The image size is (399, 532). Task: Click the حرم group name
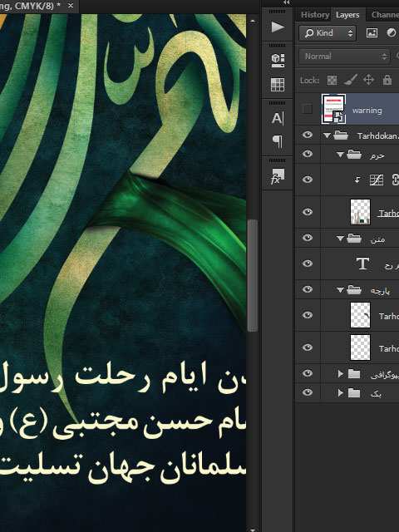(x=377, y=155)
